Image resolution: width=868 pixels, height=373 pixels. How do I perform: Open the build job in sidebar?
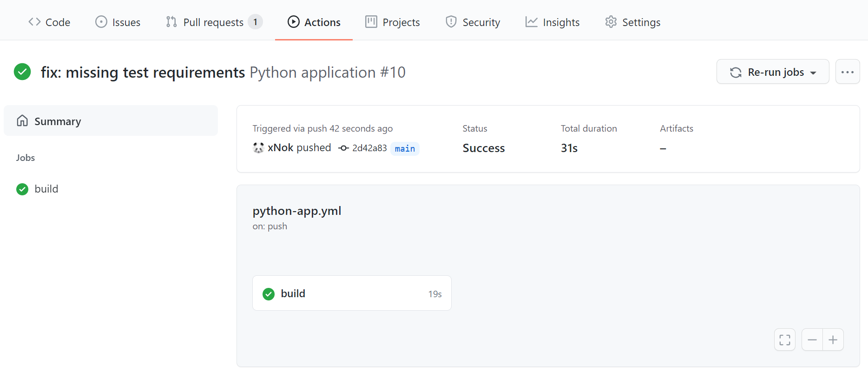tap(46, 189)
